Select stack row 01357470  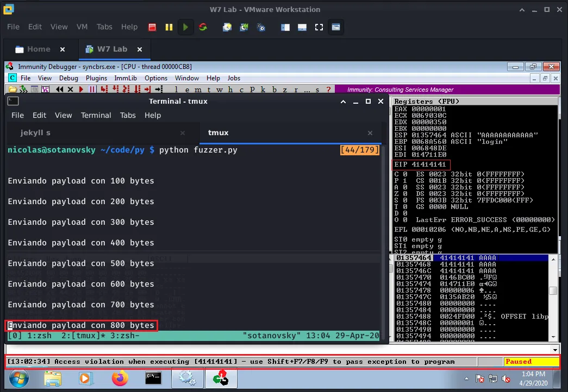click(472, 277)
